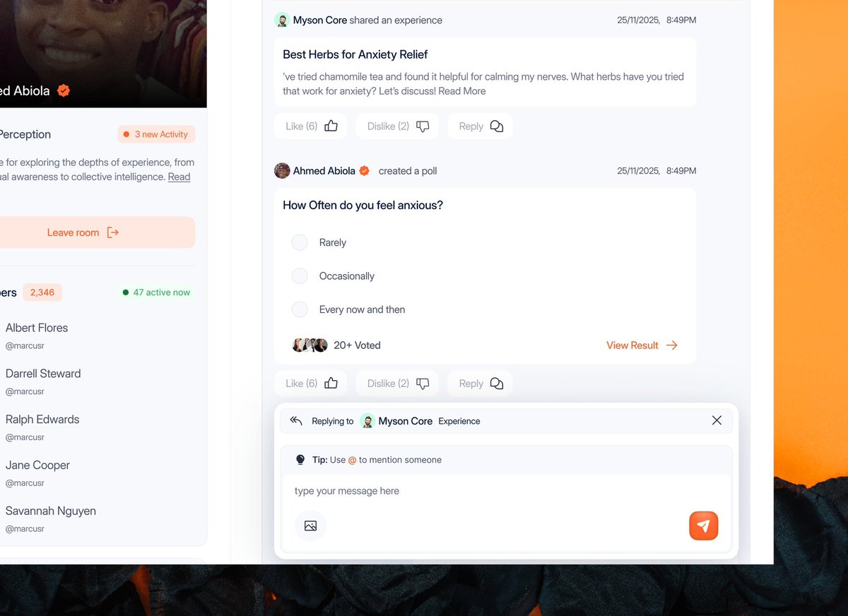This screenshot has height=616, width=848.
Task: Select the Occasionally poll option
Action: 300,276
